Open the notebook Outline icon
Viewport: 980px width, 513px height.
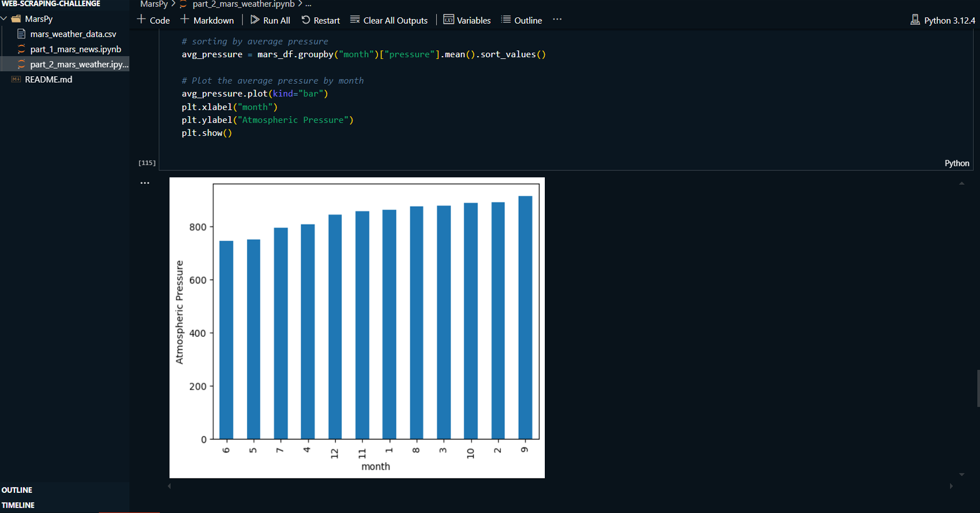pyautogui.click(x=506, y=20)
